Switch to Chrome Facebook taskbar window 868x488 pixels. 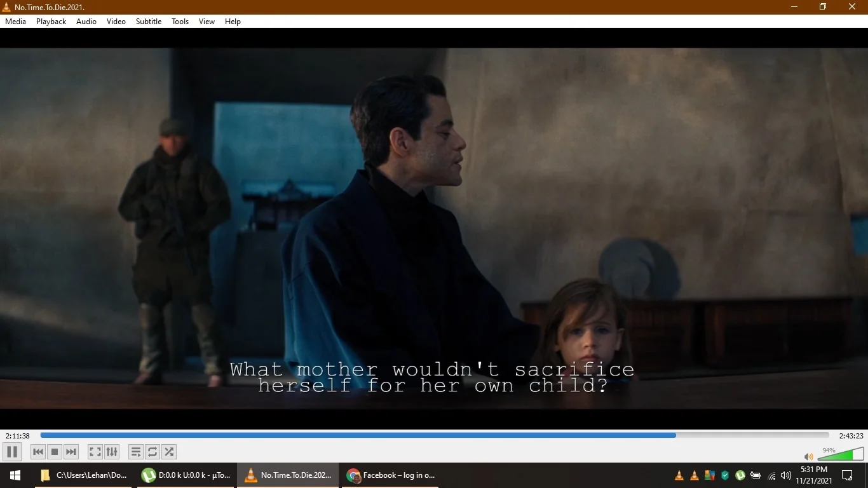coord(390,475)
